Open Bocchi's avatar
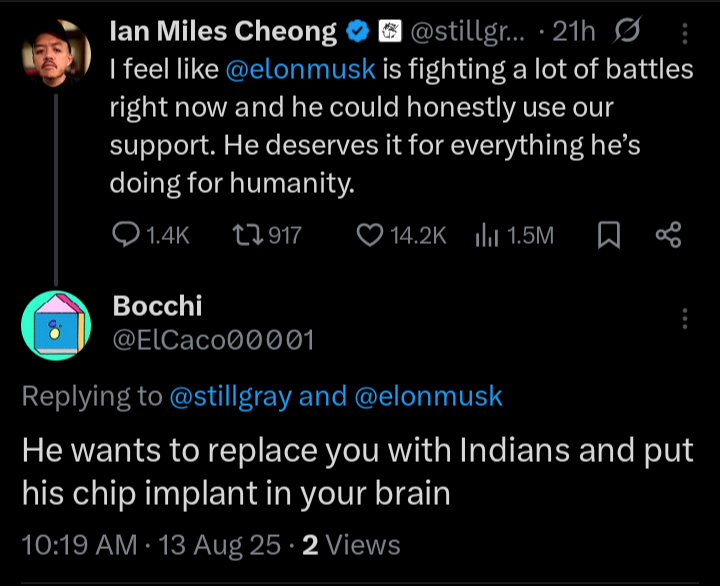720x586 pixels. pos(54,326)
